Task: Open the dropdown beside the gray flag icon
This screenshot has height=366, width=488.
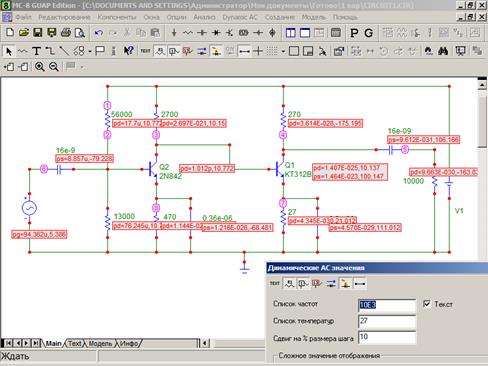Action: 82,68
